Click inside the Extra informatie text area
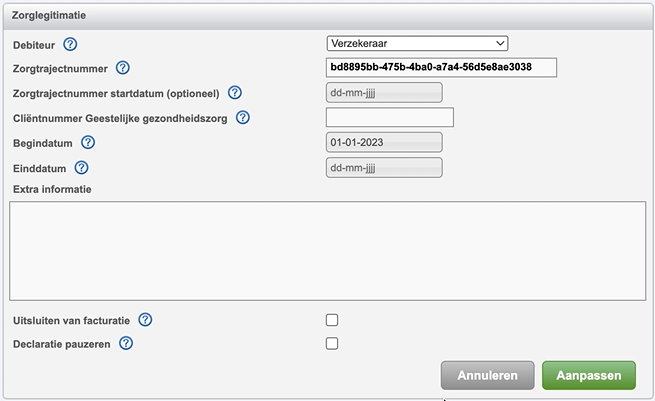This screenshot has width=655, height=401. [328, 251]
